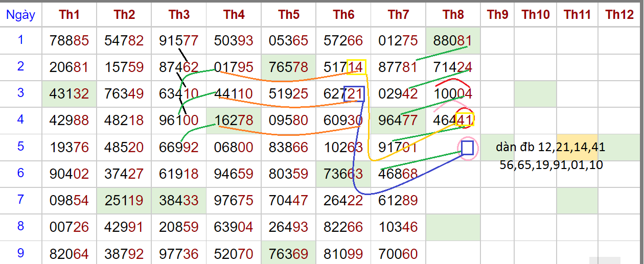This screenshot has width=644, height=264.
Task: Click cell value 57266
Action: point(343,40)
